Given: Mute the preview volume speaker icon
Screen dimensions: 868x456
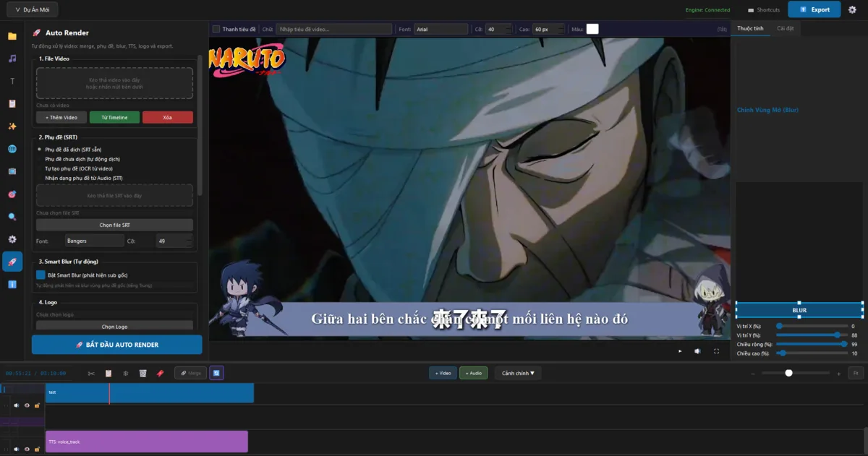Looking at the screenshot, I should 698,351.
